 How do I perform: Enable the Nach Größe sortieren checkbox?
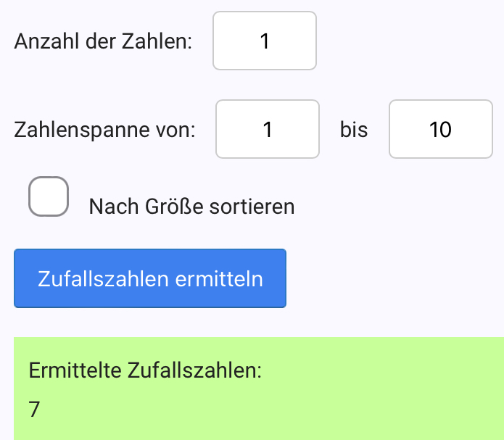click(49, 196)
